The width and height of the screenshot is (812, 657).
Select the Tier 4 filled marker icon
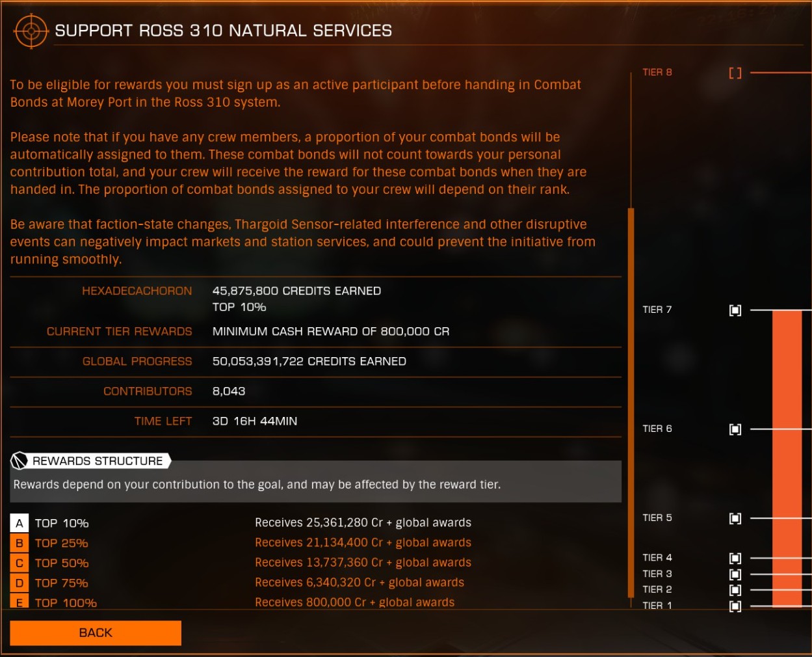(735, 558)
